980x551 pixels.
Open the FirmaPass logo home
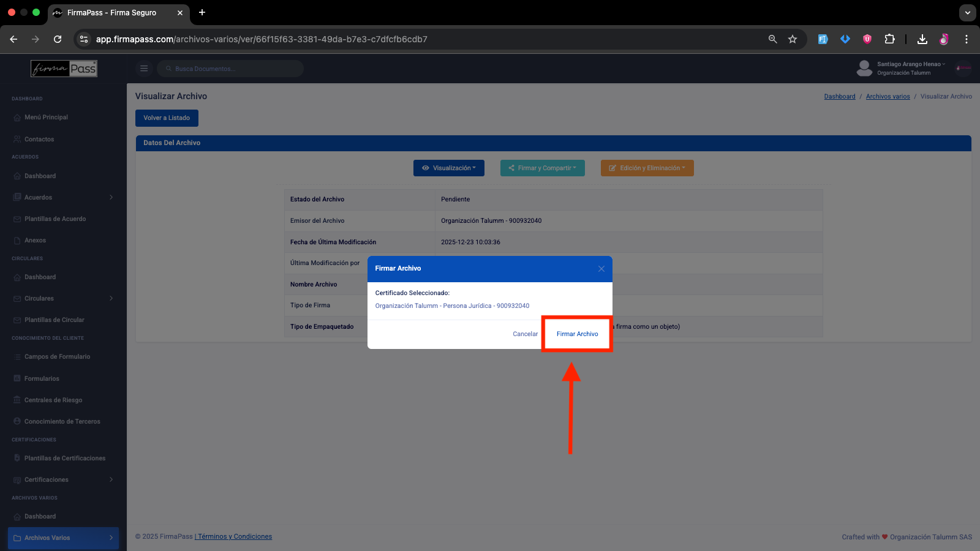point(64,69)
